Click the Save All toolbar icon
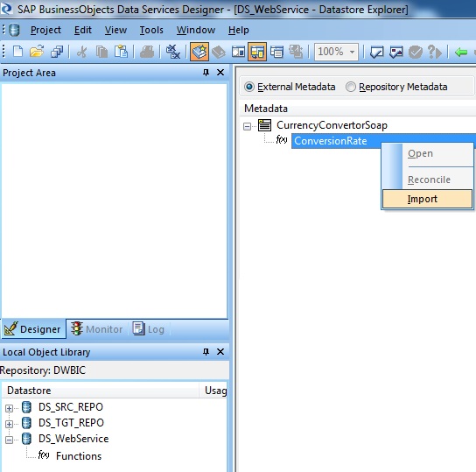The height and width of the screenshot is (472, 476). 57,52
